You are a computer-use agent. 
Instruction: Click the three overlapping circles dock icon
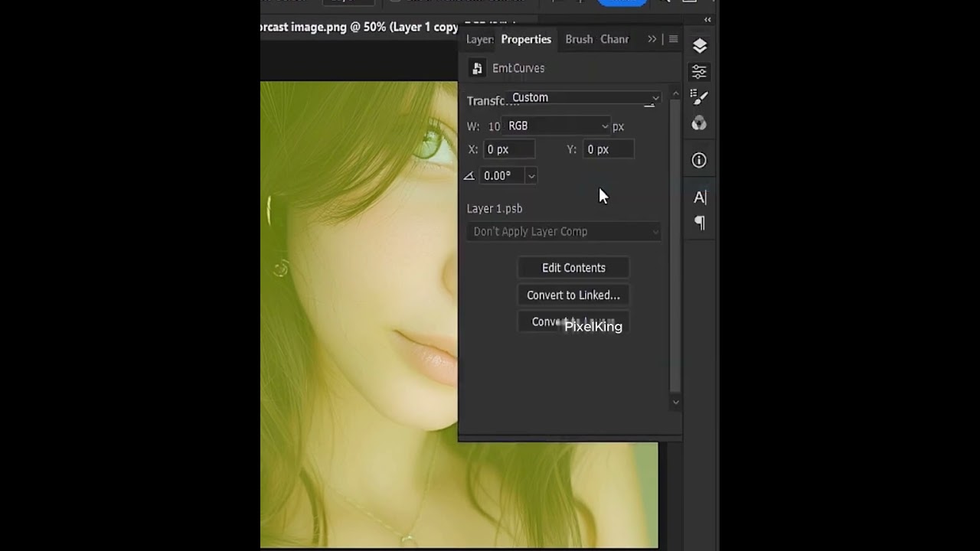pos(699,123)
